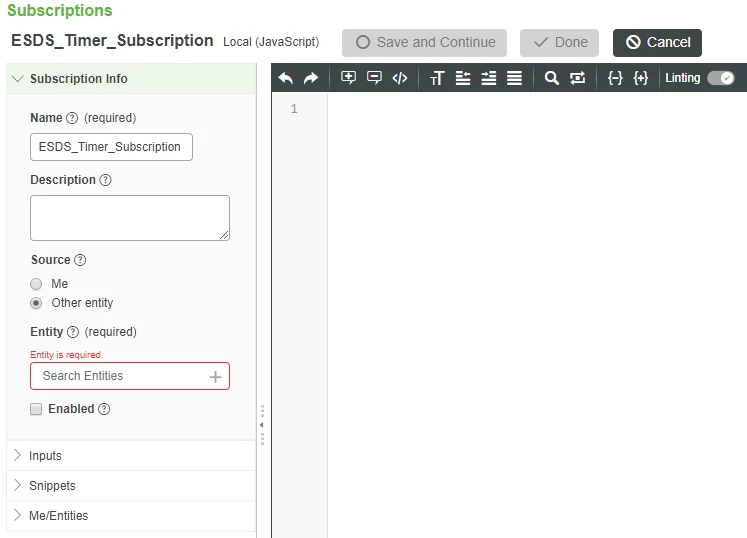Redo the last editor change
This screenshot has width=747, height=538.
(x=311, y=78)
